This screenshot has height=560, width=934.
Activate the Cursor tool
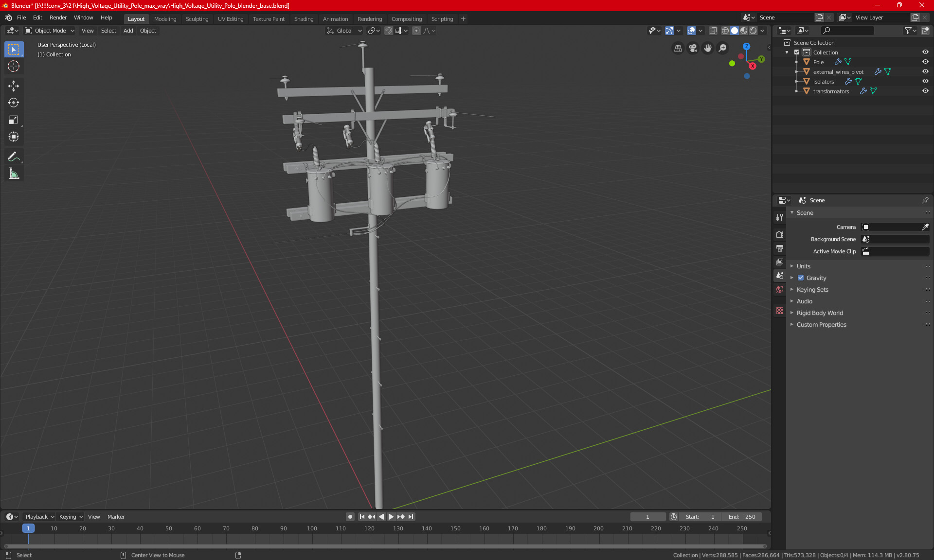tap(14, 67)
